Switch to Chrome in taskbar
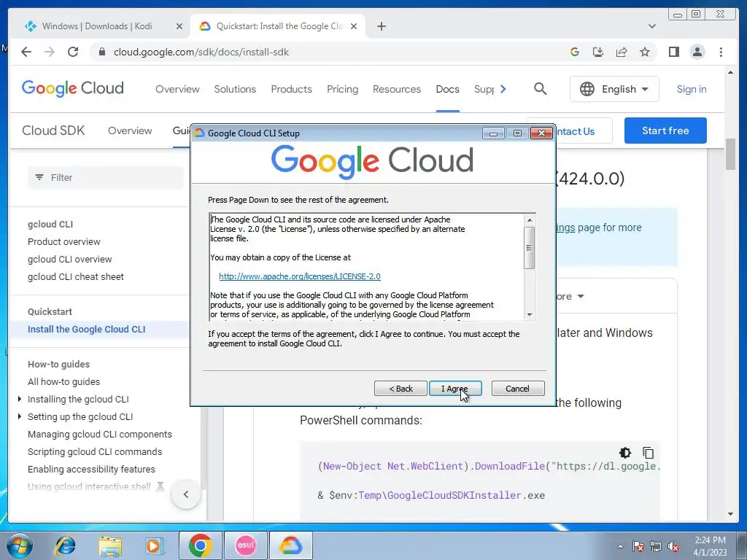Viewport: 747px width, 560px height. (200, 545)
